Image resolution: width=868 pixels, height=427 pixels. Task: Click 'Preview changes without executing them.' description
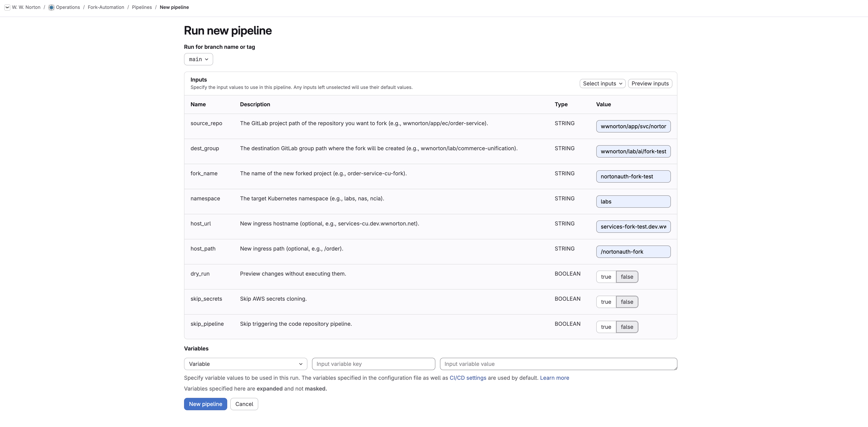[293, 274]
